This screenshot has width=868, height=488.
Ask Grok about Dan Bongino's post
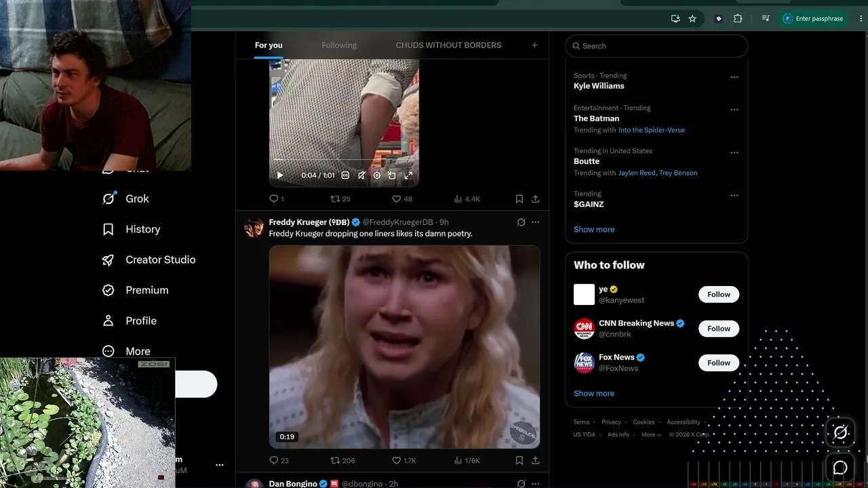click(521, 483)
